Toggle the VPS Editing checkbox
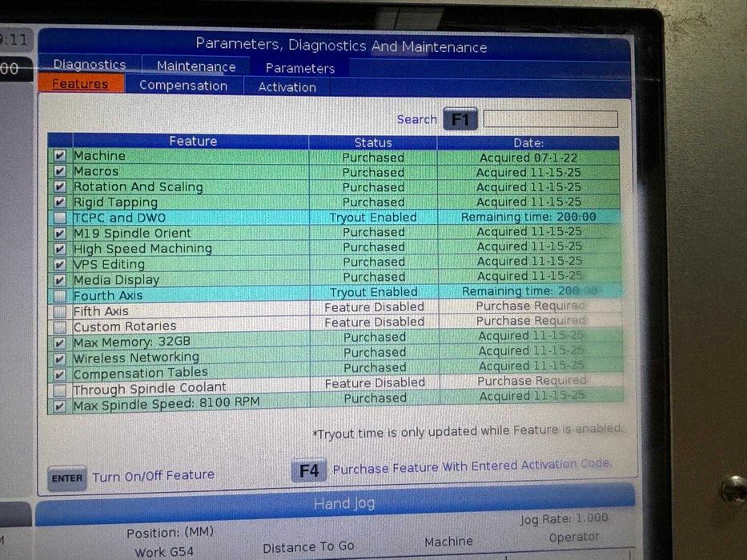Viewport: 747px width, 560px height. (59, 264)
